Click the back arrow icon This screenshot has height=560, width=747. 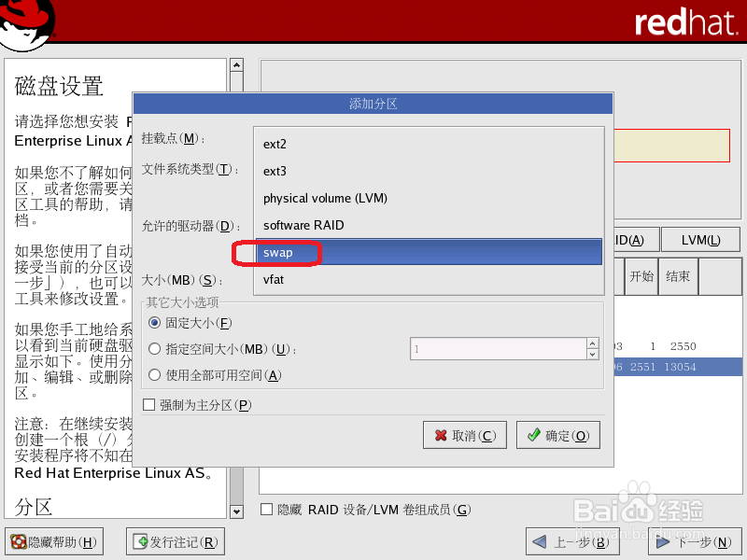click(540, 541)
